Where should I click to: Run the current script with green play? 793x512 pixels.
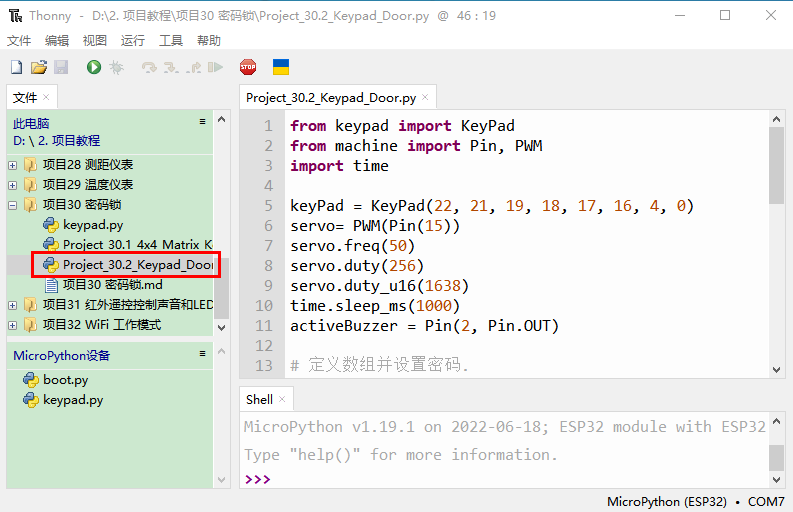click(x=93, y=67)
